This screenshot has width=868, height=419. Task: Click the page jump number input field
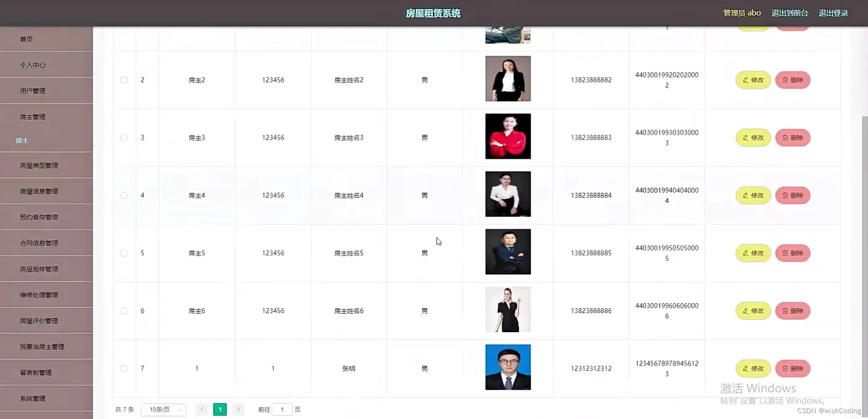coord(282,410)
